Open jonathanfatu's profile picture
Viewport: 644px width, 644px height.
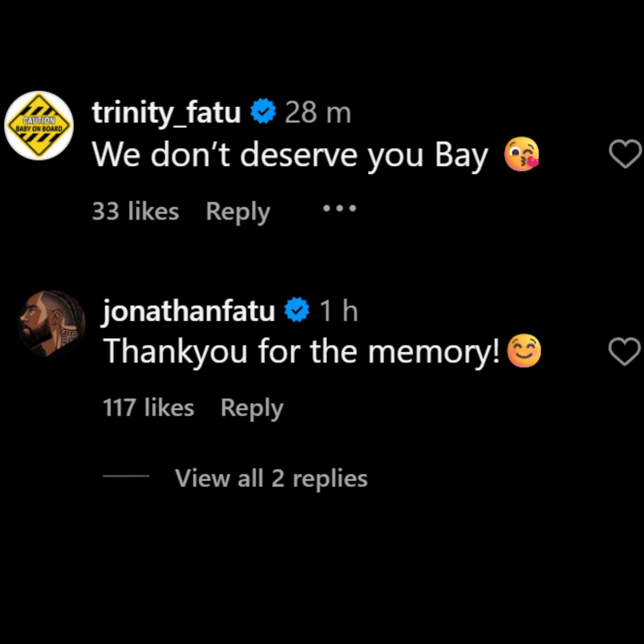[52, 324]
